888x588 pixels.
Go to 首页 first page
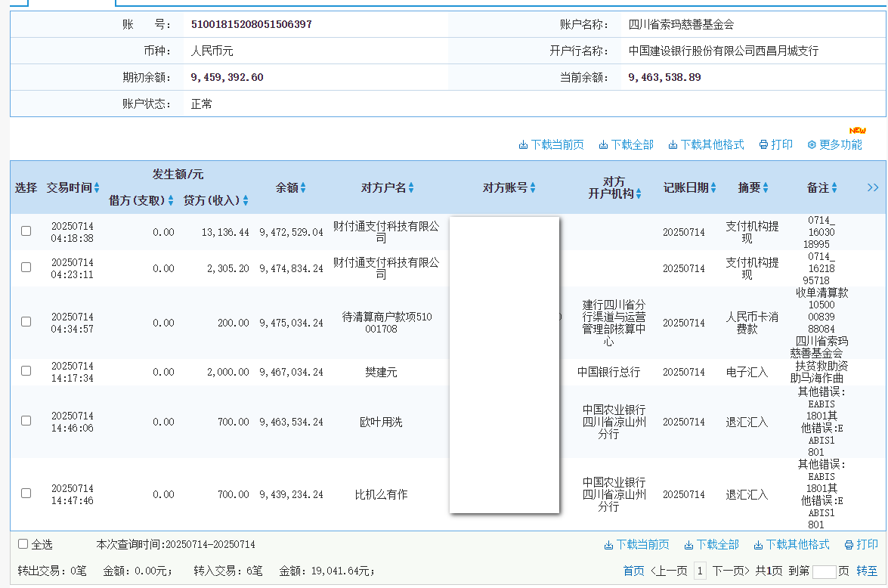pos(634,571)
